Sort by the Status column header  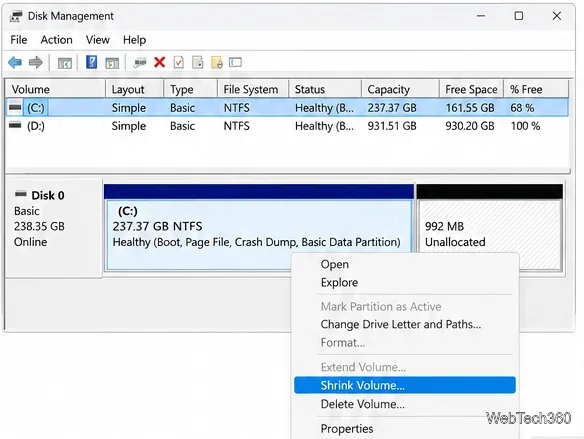[325, 89]
